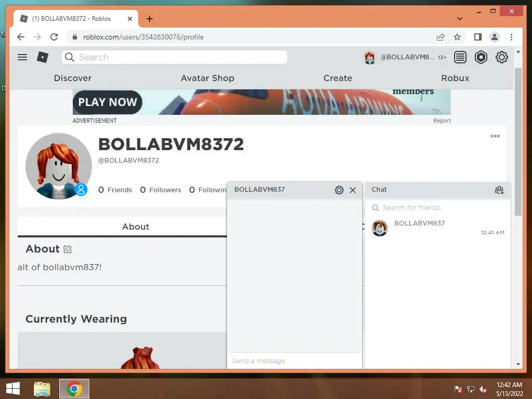Click the Chrome forward arrow
This screenshot has height=399, width=532.
pos(37,37)
